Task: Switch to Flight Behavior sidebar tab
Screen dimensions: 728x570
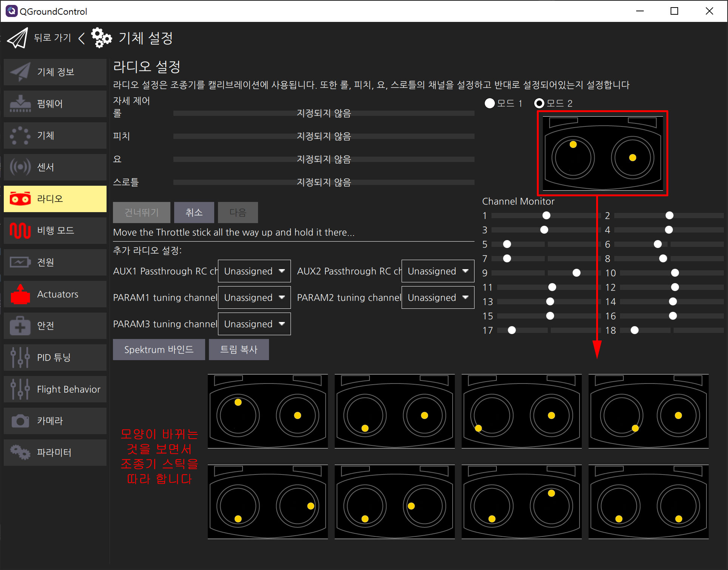Action: coord(55,389)
